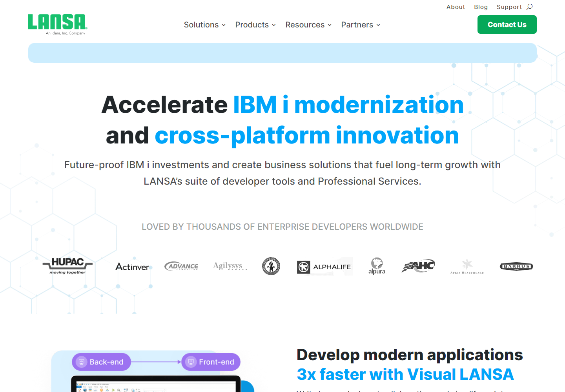Click the Back-end purple badge
The image size is (565, 392).
(101, 362)
